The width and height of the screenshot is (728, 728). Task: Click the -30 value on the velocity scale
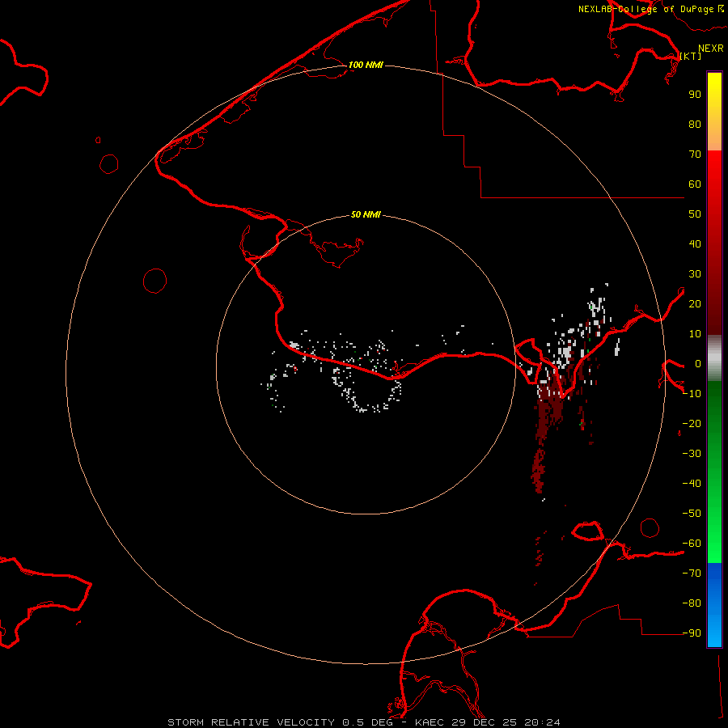pyautogui.click(x=692, y=454)
